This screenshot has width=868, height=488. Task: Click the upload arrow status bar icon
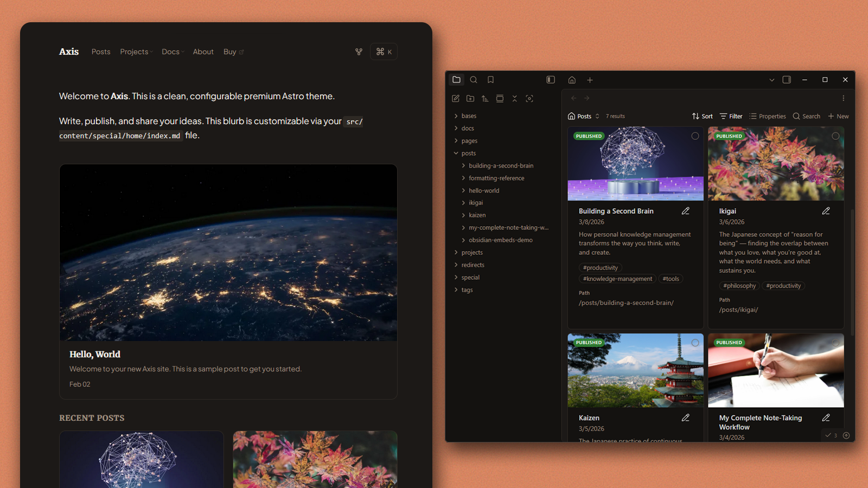coord(846,435)
